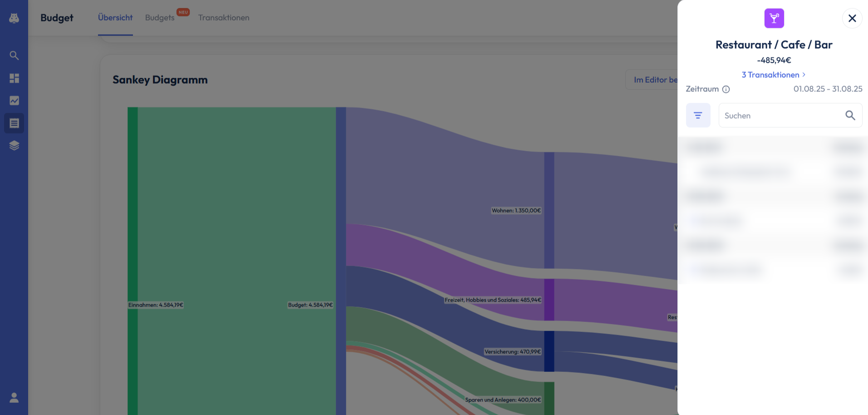Click into the Suchen input field
Viewport: 868px width, 415px height.
tap(780, 115)
